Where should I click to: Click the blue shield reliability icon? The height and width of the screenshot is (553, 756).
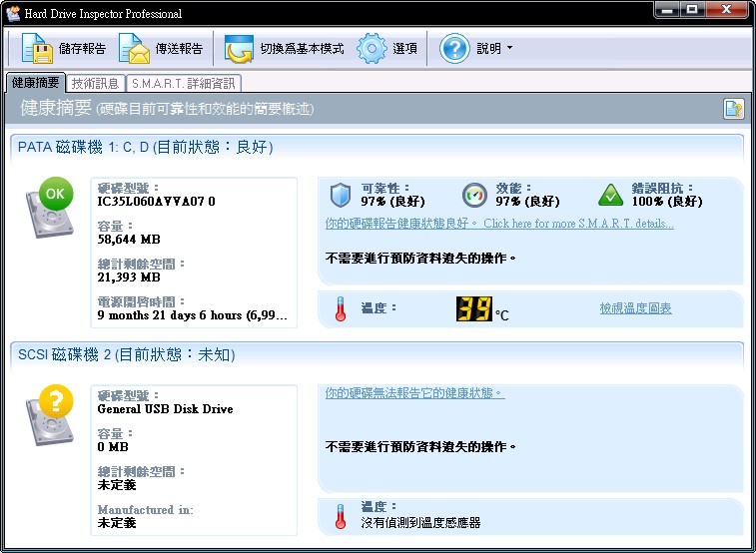341,196
